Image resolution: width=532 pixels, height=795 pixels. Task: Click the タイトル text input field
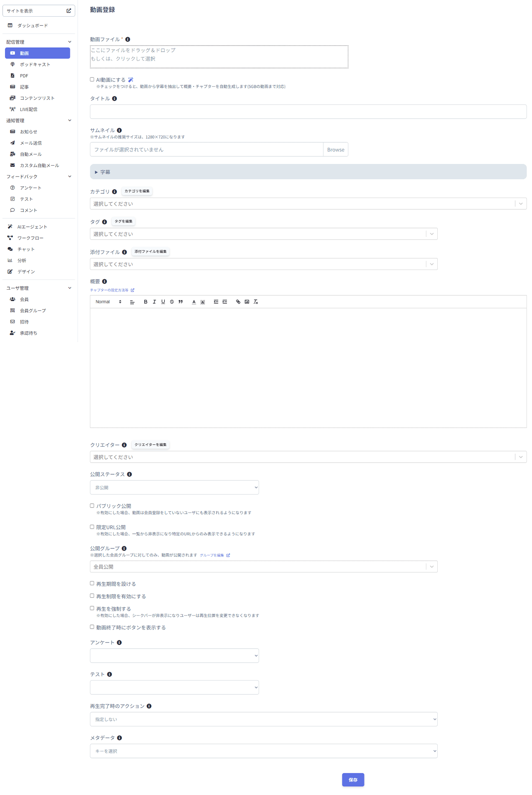308,112
